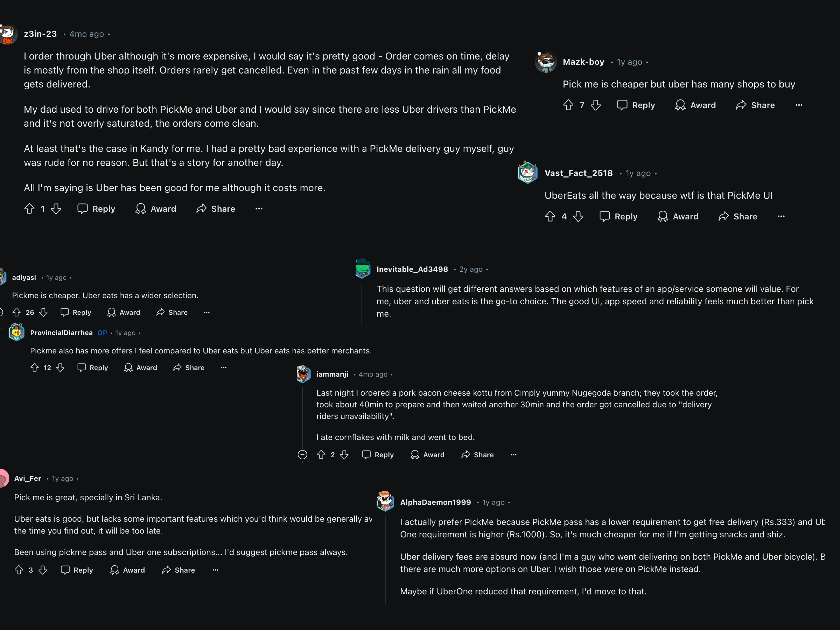The height and width of the screenshot is (630, 840).
Task: Open more options on Avi_Fer's comment
Action: [215, 570]
